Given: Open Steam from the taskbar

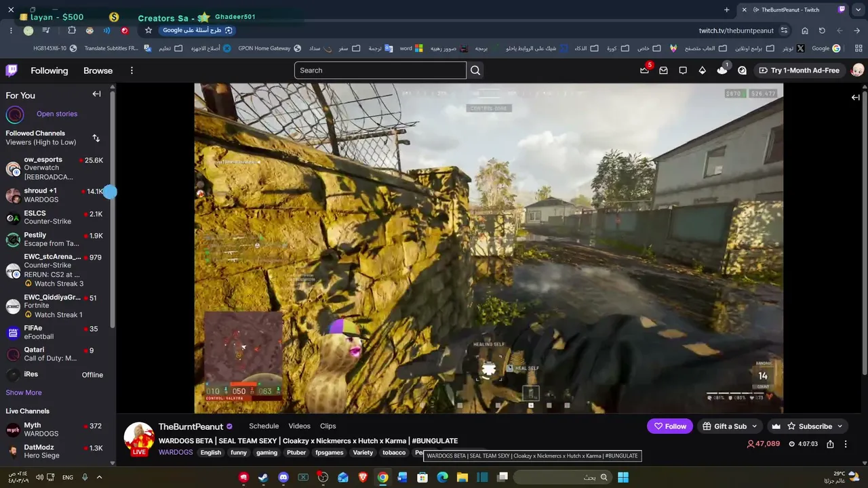Looking at the screenshot, I should coord(263,477).
